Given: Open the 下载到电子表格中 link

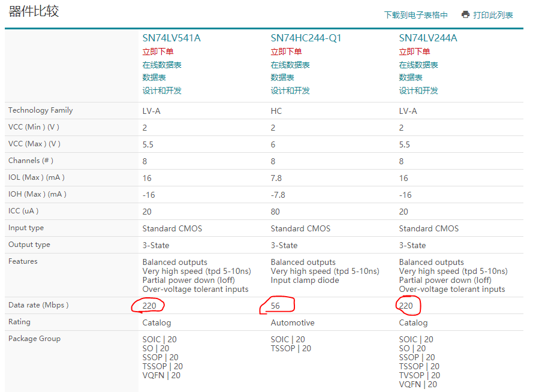Looking at the screenshot, I should (415, 15).
